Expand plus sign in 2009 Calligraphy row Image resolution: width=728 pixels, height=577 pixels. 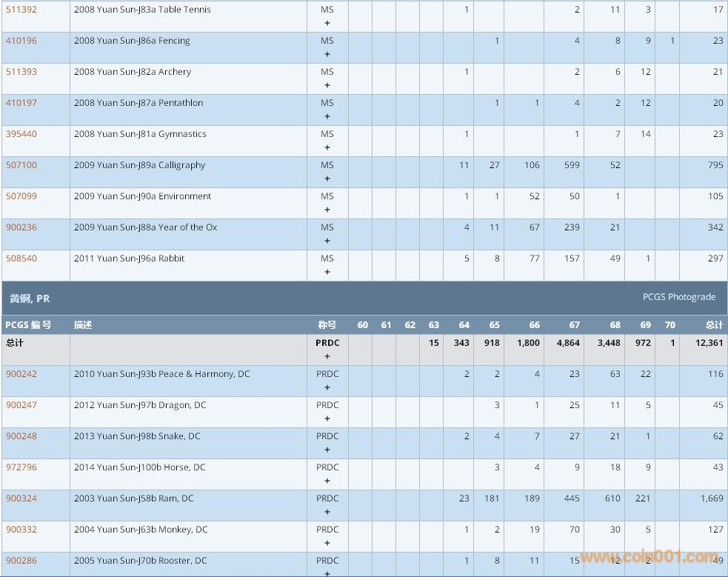point(327,179)
